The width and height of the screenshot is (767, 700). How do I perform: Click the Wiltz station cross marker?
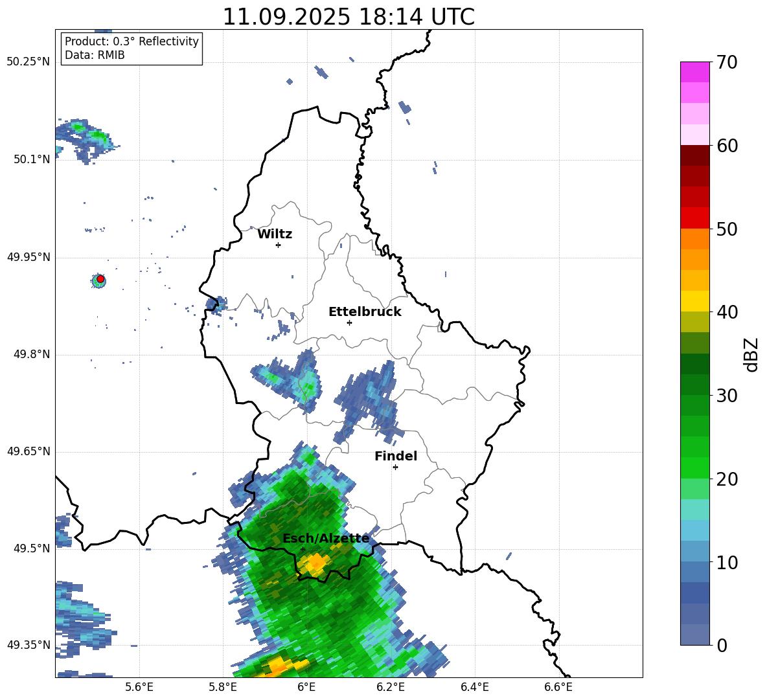278,245
